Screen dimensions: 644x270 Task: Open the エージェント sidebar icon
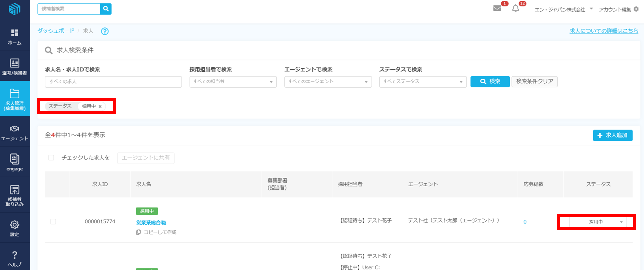pos(15,133)
